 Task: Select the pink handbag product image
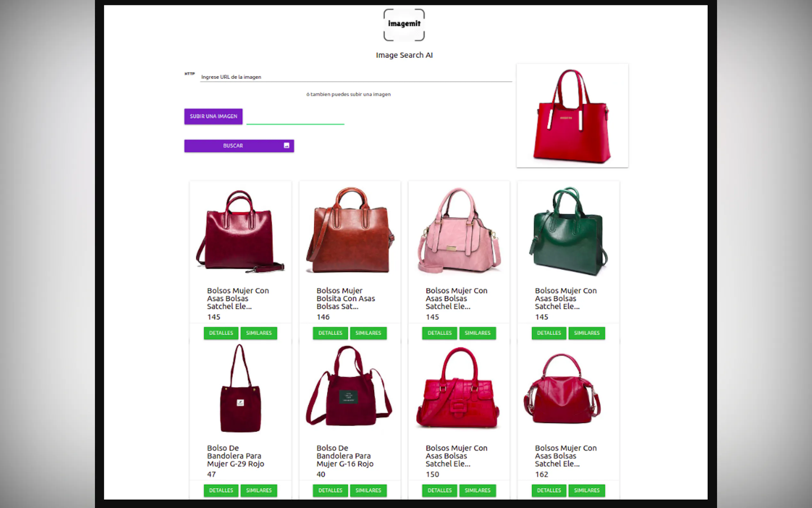[x=459, y=230]
